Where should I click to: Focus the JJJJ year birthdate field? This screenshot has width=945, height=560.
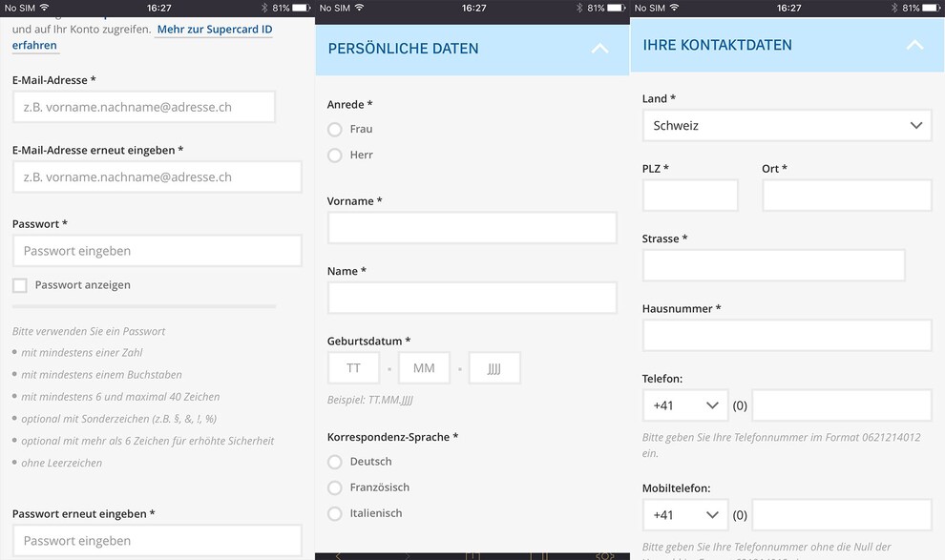click(x=494, y=368)
